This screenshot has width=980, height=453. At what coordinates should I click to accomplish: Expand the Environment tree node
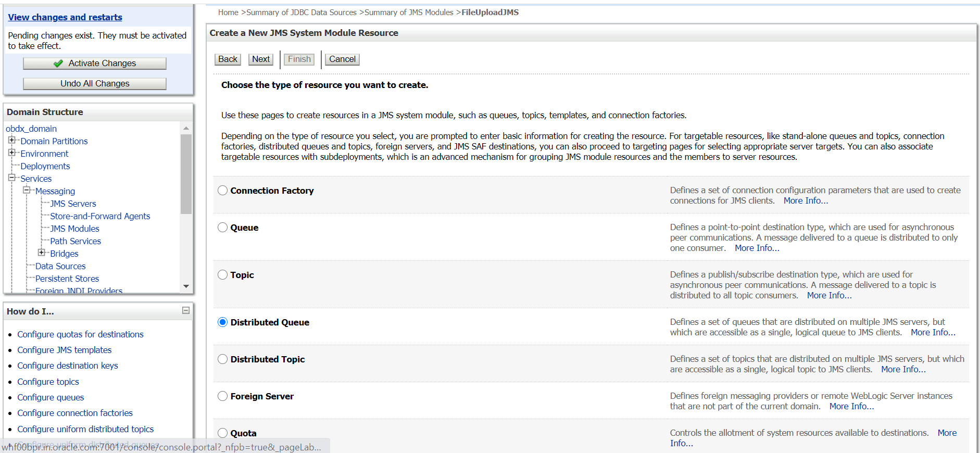click(x=11, y=153)
